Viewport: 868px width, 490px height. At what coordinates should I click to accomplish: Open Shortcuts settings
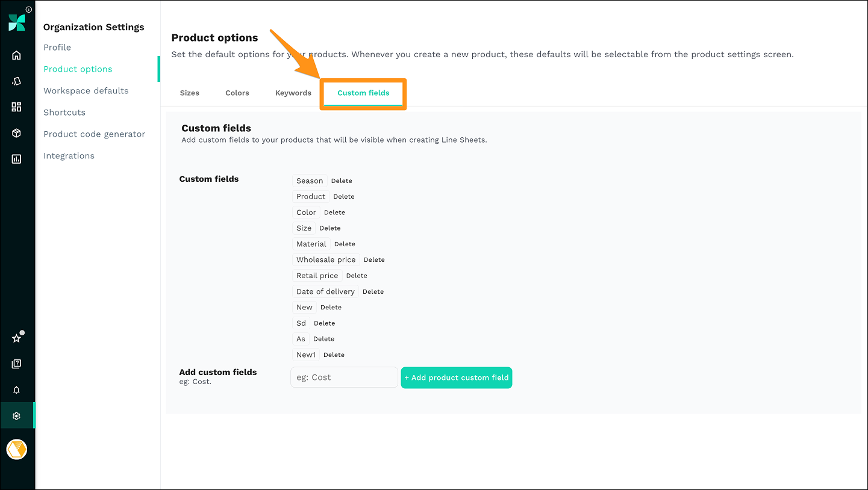tap(64, 113)
